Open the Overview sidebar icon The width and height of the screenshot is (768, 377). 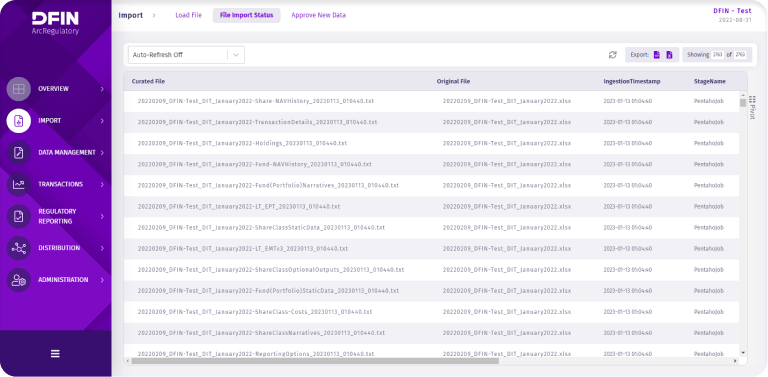pyautogui.click(x=19, y=89)
